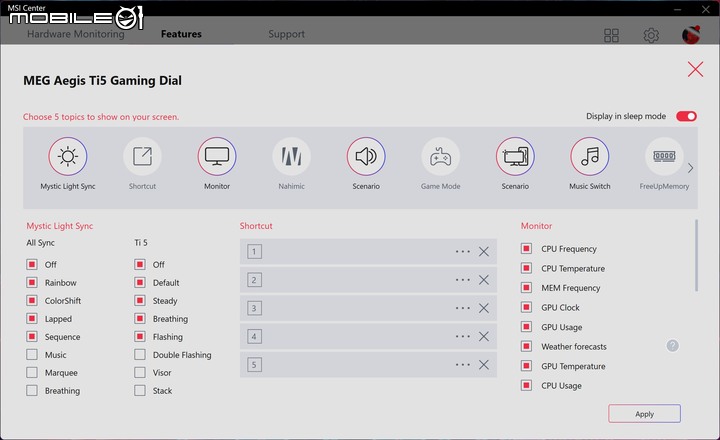Screen dimensions: 720x440
Task: Toggle Display in sleep mode switch
Action: click(x=686, y=116)
